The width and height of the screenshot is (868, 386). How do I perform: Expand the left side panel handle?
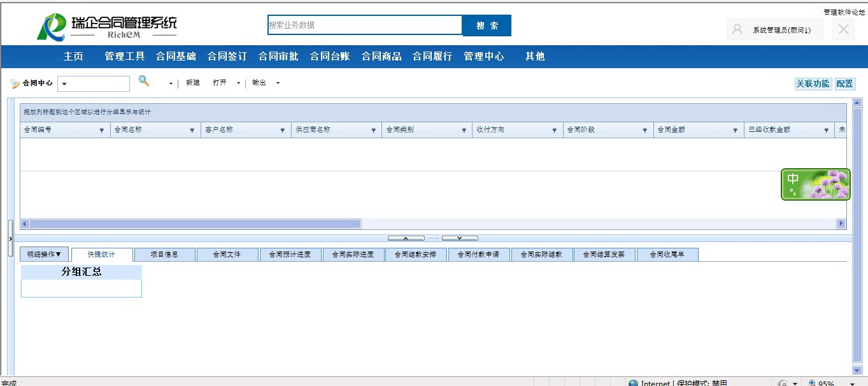click(10, 238)
